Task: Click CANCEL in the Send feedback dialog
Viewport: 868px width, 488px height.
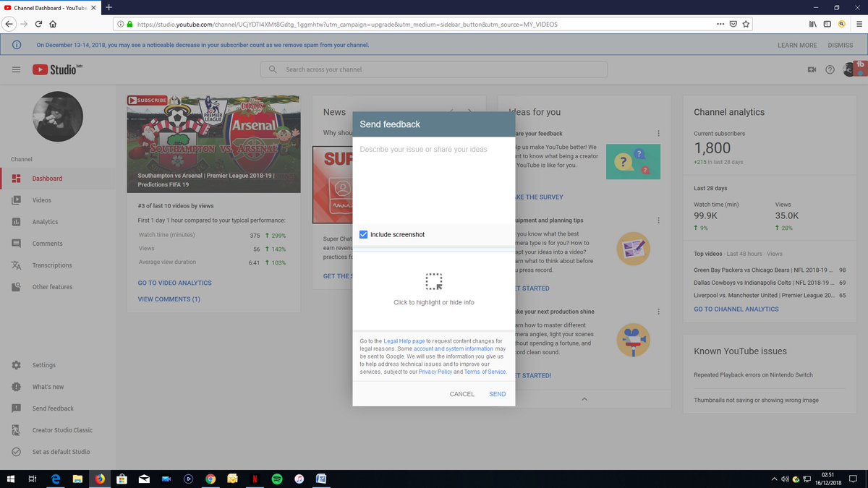Action: coord(462,394)
